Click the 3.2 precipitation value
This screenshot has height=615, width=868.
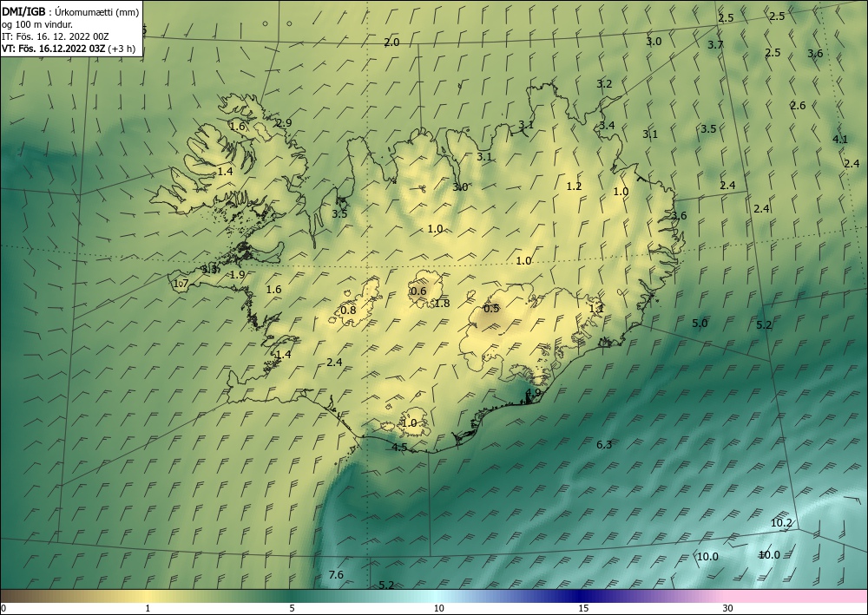click(604, 84)
